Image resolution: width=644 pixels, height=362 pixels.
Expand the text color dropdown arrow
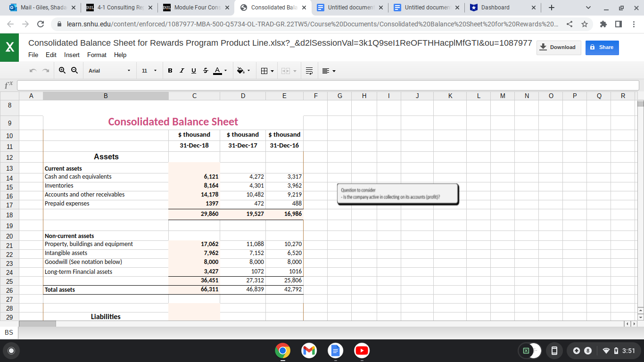[x=226, y=71]
